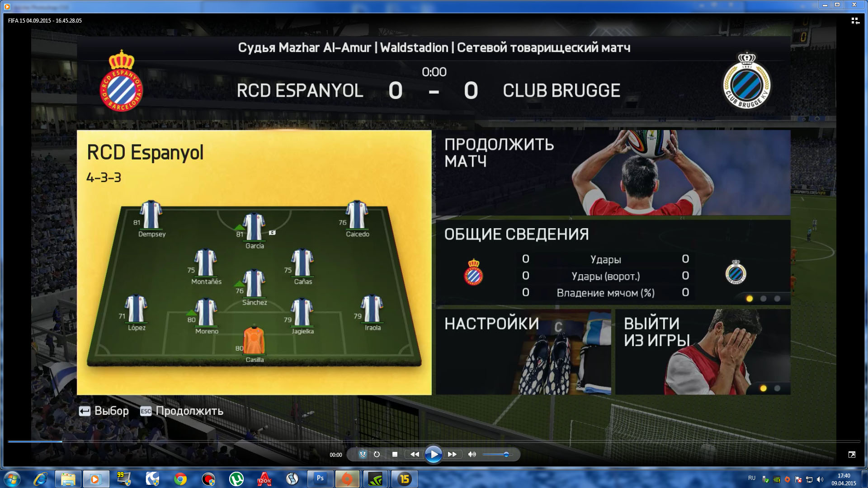This screenshot has width=868, height=488.
Task: Rewind the video with previous button
Action: pos(414,455)
